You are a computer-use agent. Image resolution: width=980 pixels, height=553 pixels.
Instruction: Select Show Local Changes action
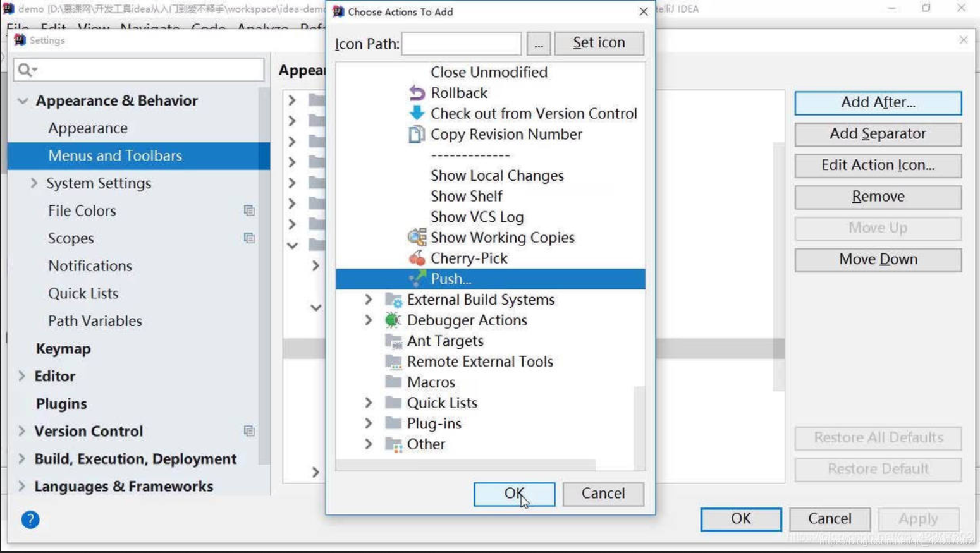point(497,176)
